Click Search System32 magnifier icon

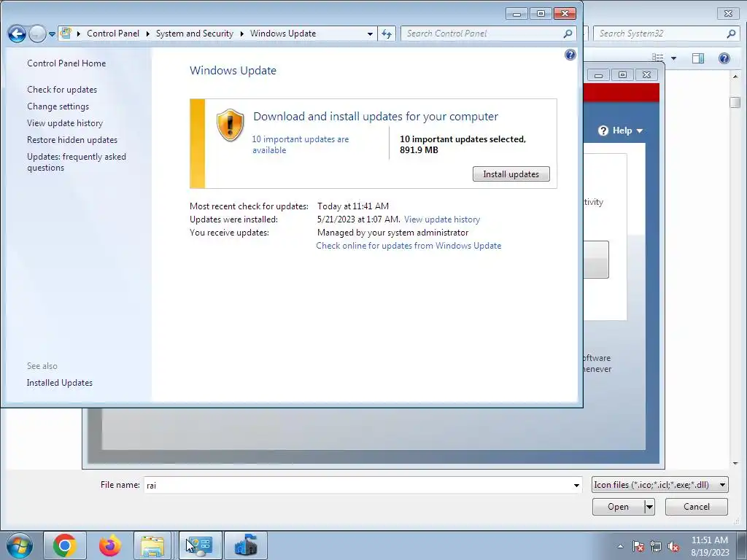point(731,34)
